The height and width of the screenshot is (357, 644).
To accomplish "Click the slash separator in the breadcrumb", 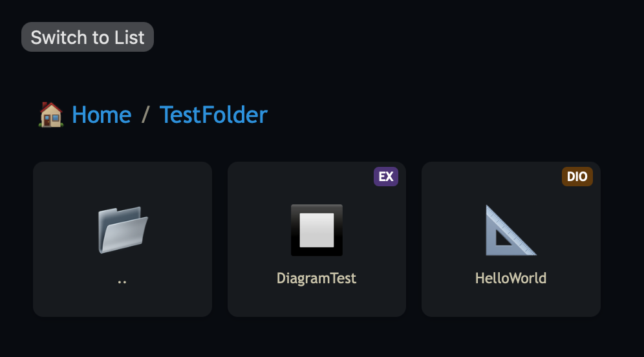I will pos(145,115).
